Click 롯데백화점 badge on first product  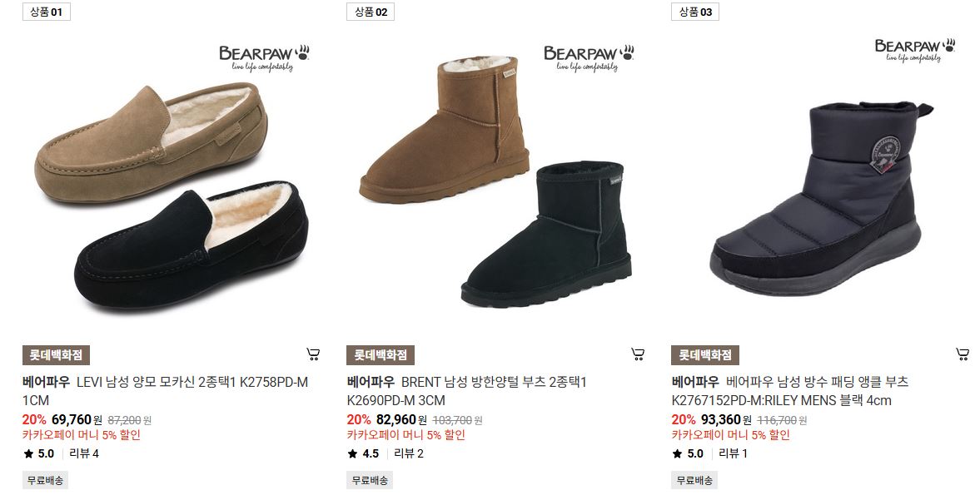(57, 355)
